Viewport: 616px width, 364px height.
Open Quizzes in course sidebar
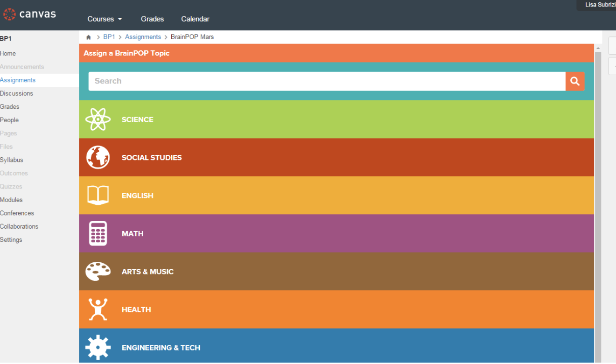coord(11,187)
